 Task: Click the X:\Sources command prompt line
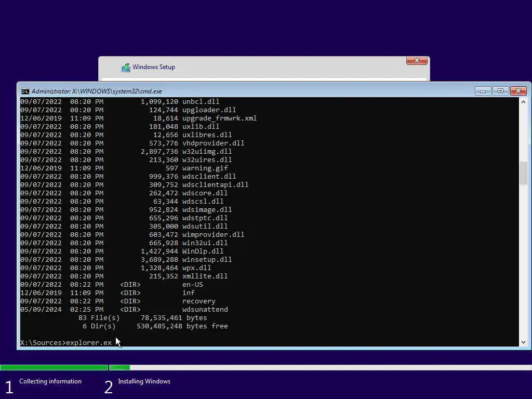66,343
